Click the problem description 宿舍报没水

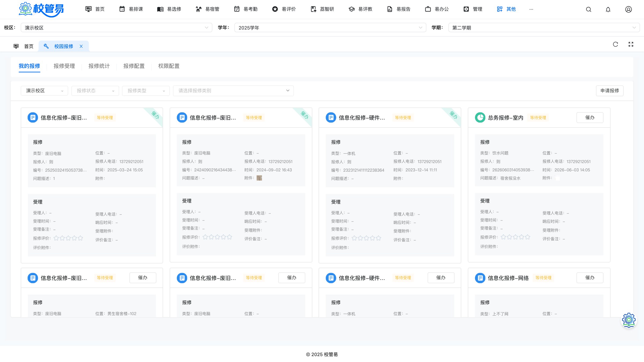(x=510, y=178)
